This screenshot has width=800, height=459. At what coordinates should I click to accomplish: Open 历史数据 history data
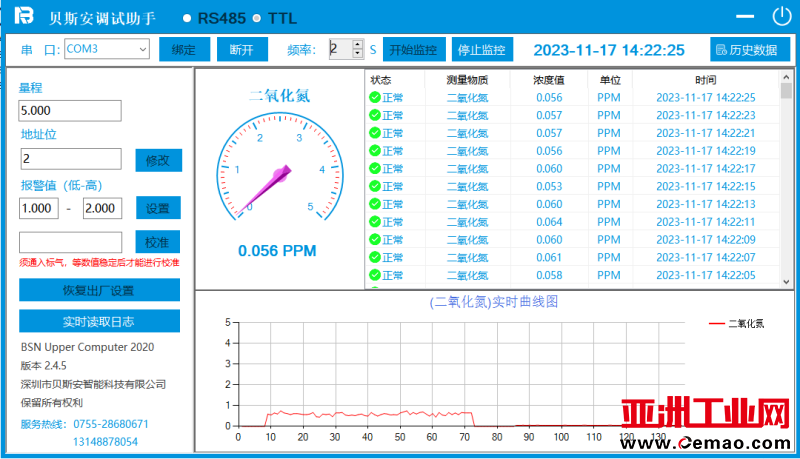point(749,49)
